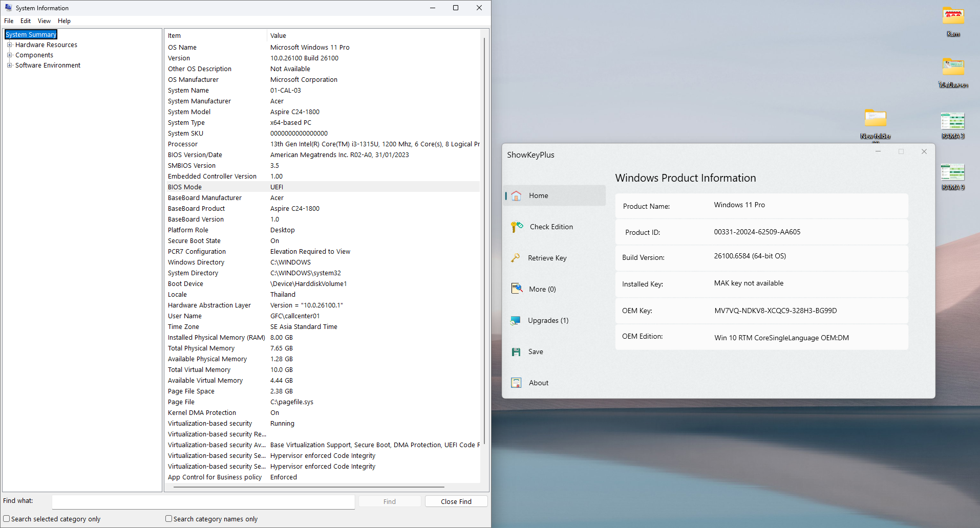Image resolution: width=980 pixels, height=528 pixels.
Task: Expand the Components tree node
Action: point(9,55)
